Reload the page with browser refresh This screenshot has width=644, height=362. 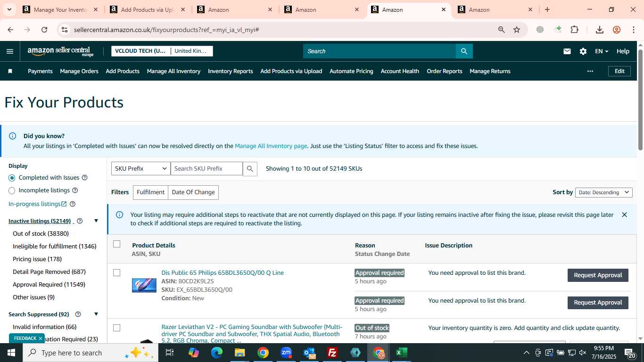click(x=44, y=30)
